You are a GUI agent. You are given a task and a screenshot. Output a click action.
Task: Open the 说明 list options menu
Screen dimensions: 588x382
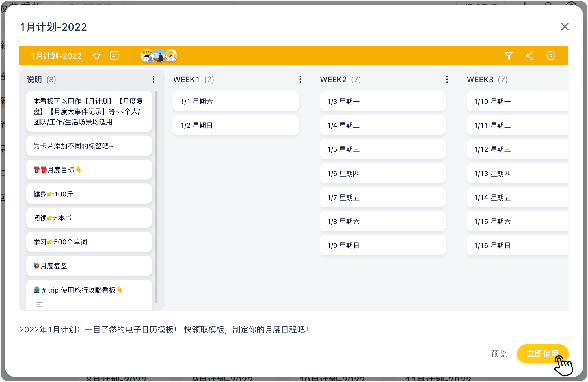tap(153, 79)
